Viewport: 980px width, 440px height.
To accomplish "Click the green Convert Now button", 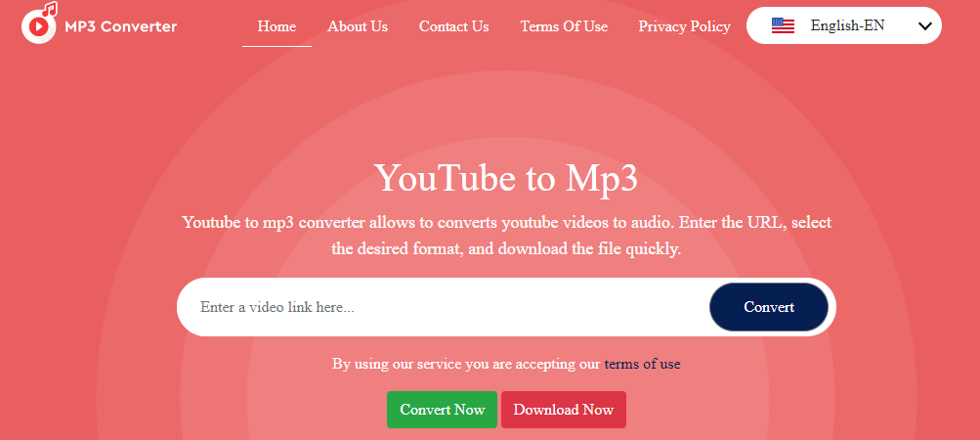I will coord(442,410).
